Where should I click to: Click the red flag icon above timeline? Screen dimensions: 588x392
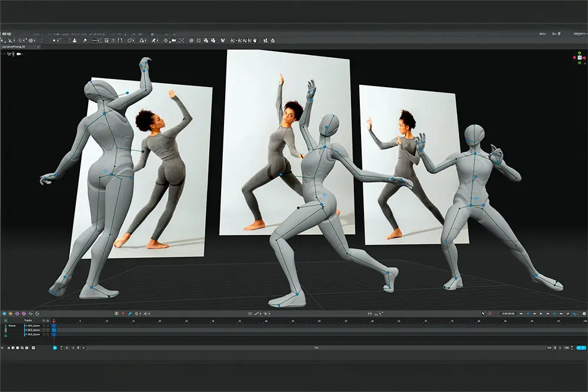click(x=123, y=314)
